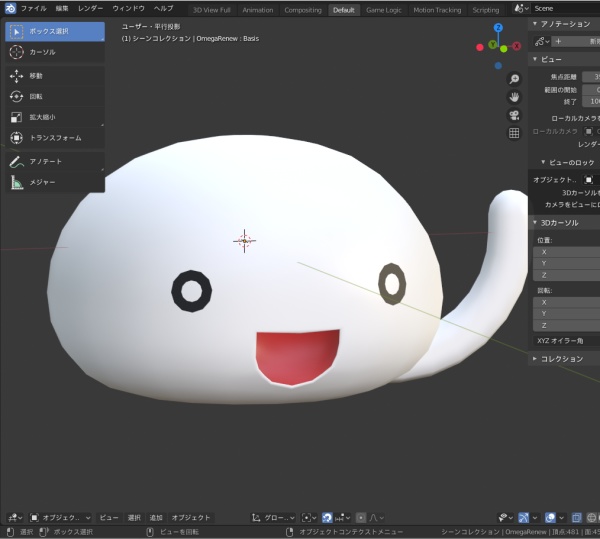600x539 pixels.
Task: Open the 編集 menu
Action: [62, 8]
